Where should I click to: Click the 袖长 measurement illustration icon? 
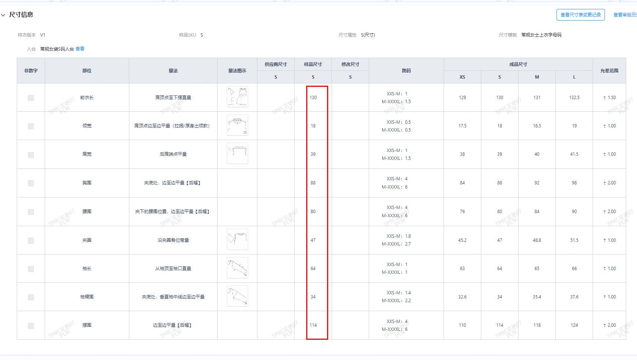point(237,268)
